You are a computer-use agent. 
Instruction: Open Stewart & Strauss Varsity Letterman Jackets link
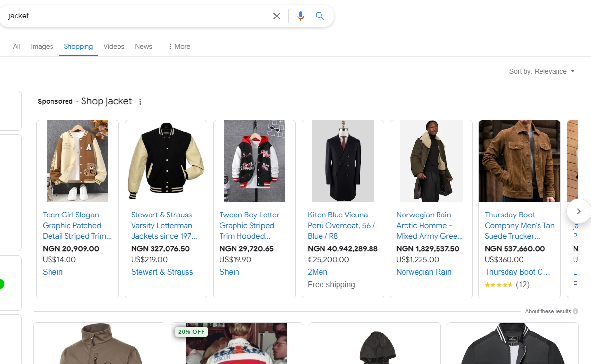(164, 226)
